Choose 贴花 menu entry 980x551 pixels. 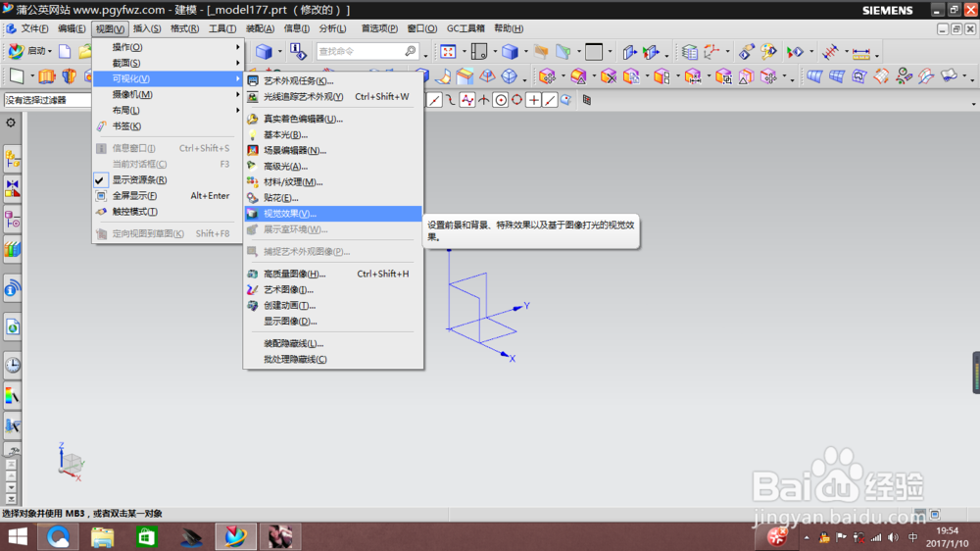click(333, 198)
